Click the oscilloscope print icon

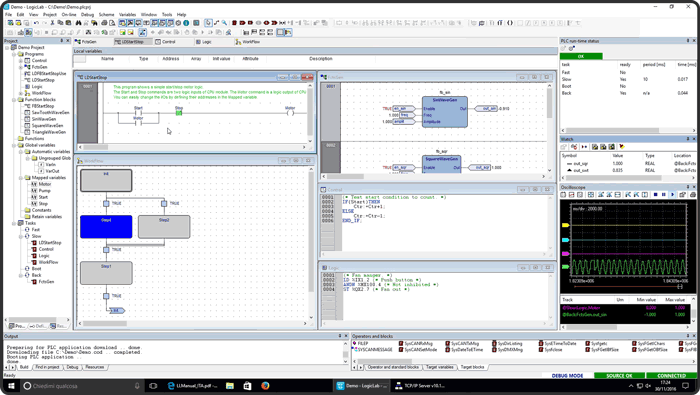pyautogui.click(x=692, y=195)
